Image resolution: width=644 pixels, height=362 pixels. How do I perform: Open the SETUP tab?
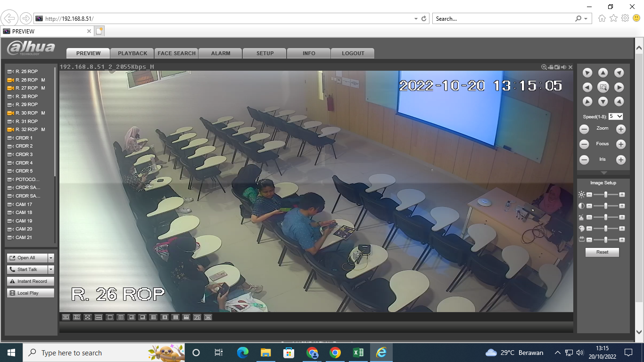click(x=265, y=53)
